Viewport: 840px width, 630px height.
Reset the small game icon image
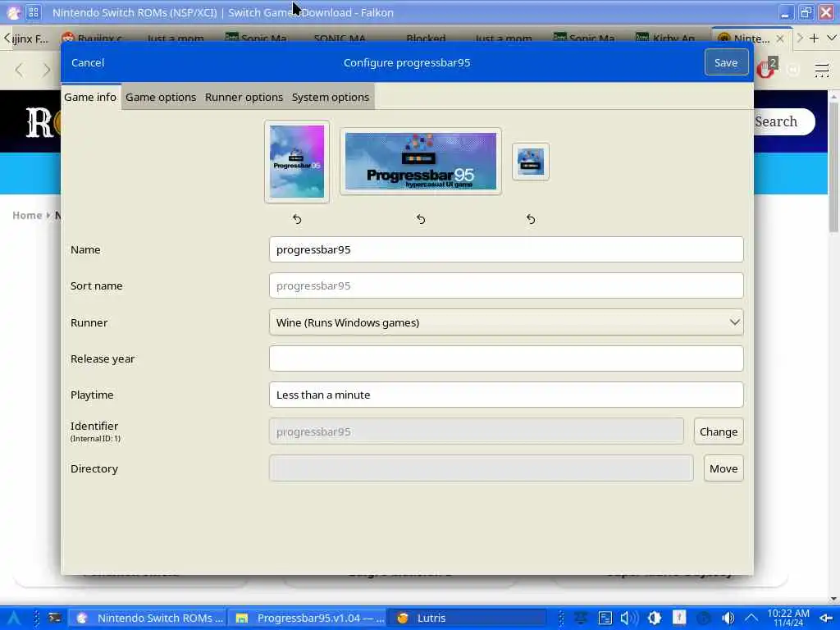pyautogui.click(x=531, y=219)
